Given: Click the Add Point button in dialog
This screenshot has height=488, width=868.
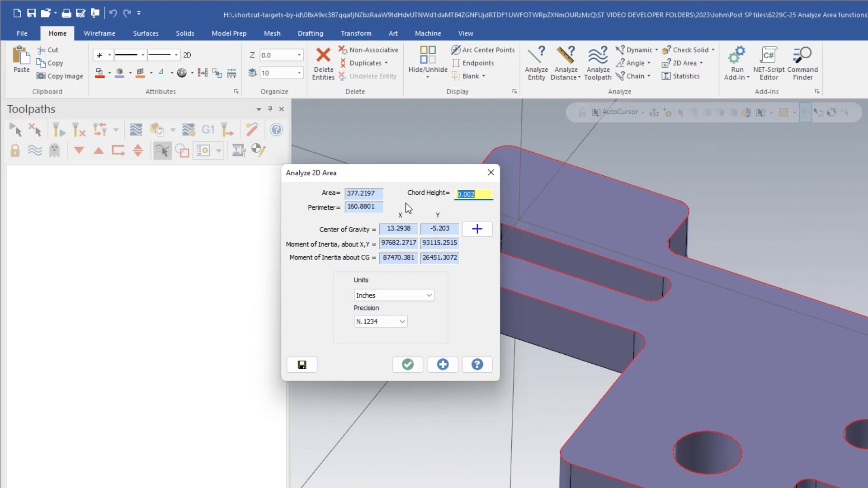Looking at the screenshot, I should point(477,229).
